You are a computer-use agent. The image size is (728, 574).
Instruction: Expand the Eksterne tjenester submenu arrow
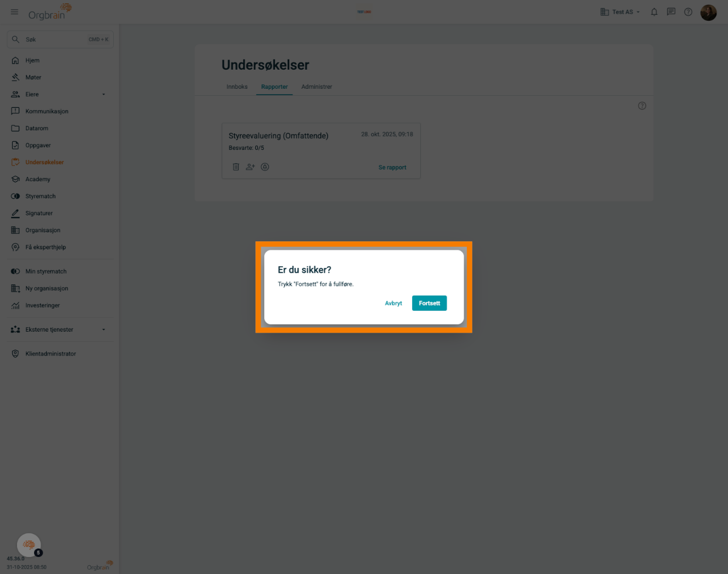[104, 330]
